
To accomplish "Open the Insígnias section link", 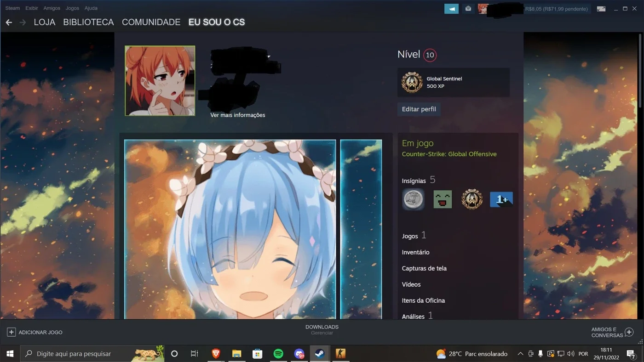I will point(414,181).
